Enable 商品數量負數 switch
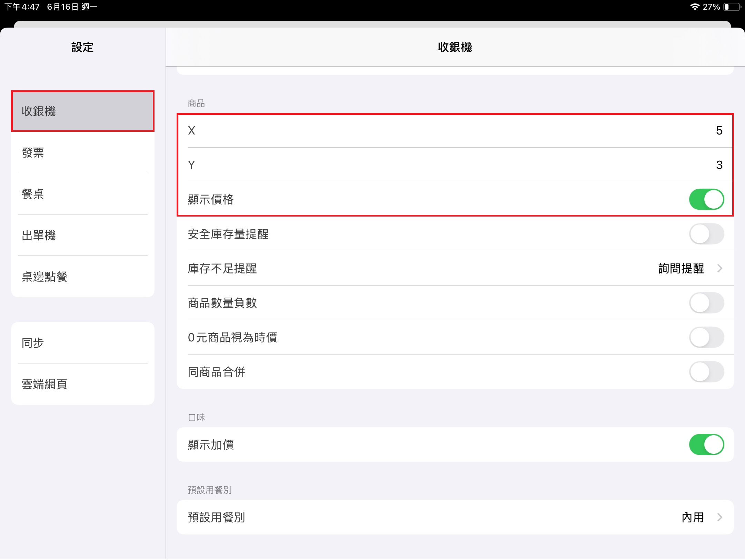The width and height of the screenshot is (745, 560). [706, 303]
